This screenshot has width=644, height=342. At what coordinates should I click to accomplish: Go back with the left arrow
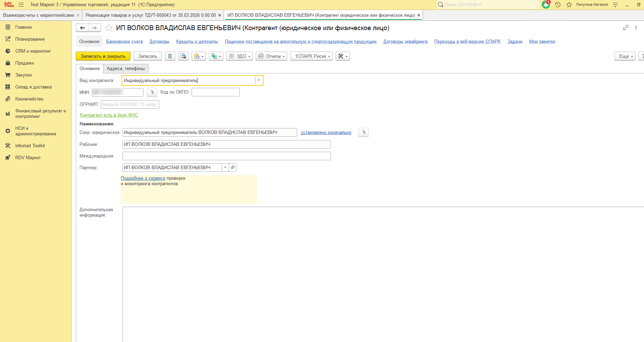(82, 28)
